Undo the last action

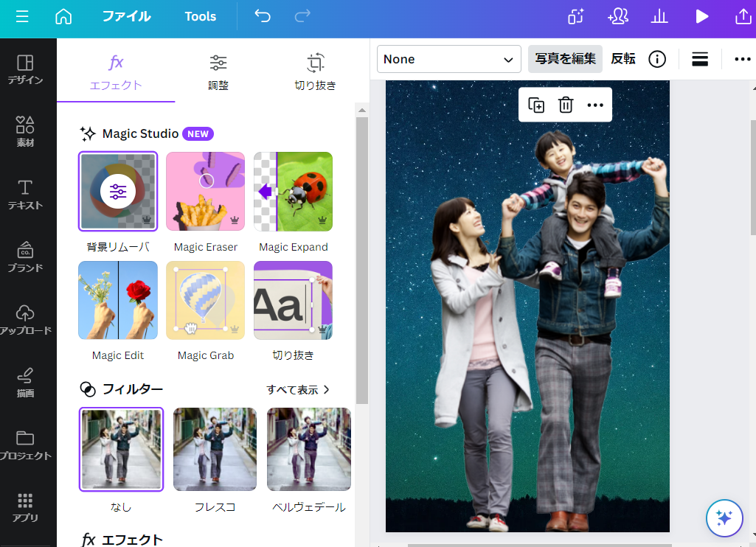point(263,16)
